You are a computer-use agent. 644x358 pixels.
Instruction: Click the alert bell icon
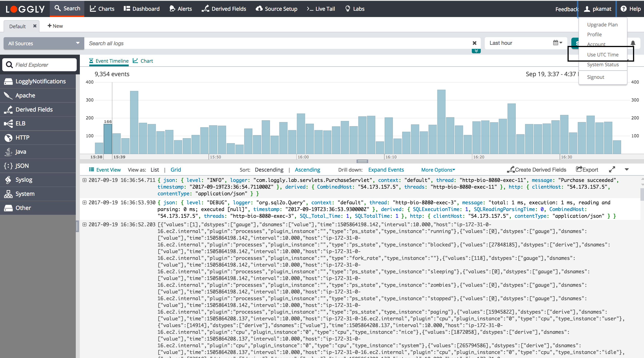click(633, 43)
